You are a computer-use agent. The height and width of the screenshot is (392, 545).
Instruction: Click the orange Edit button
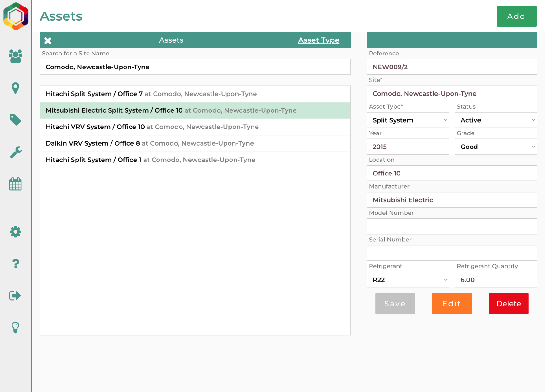coord(452,303)
